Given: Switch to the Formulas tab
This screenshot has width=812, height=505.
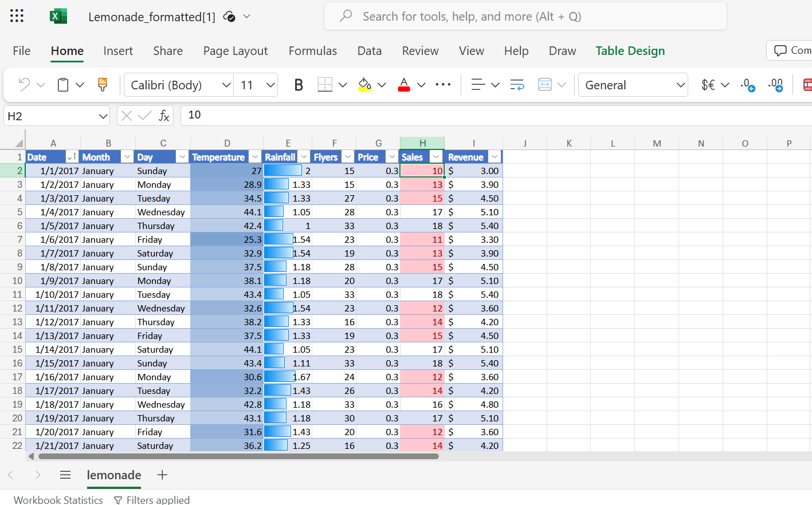Looking at the screenshot, I should (x=313, y=51).
